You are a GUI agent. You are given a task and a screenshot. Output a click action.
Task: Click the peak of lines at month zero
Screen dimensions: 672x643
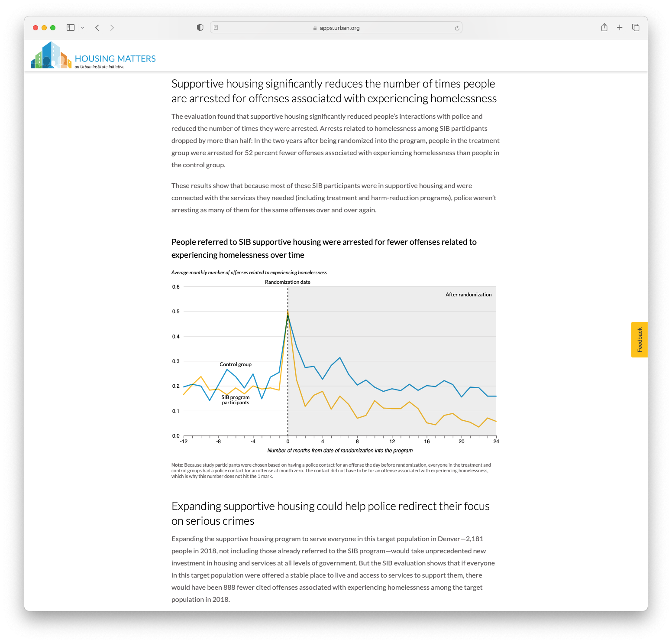coord(288,313)
